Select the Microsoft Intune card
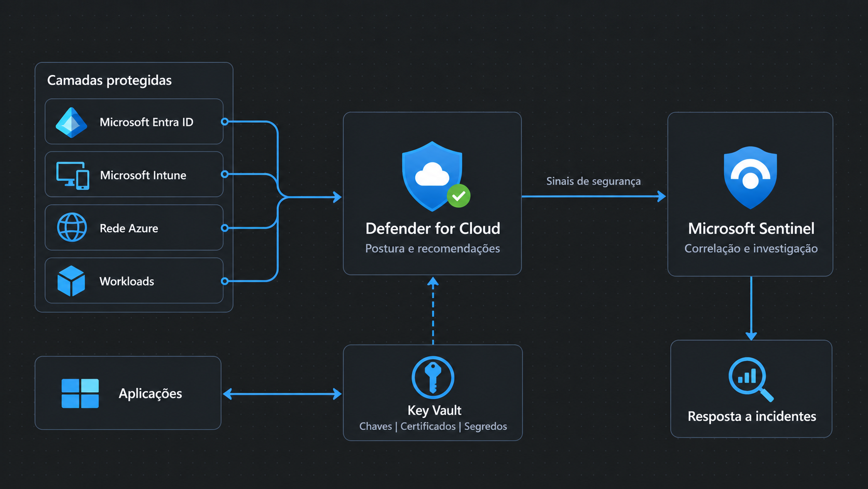This screenshot has width=868, height=489. tap(134, 175)
